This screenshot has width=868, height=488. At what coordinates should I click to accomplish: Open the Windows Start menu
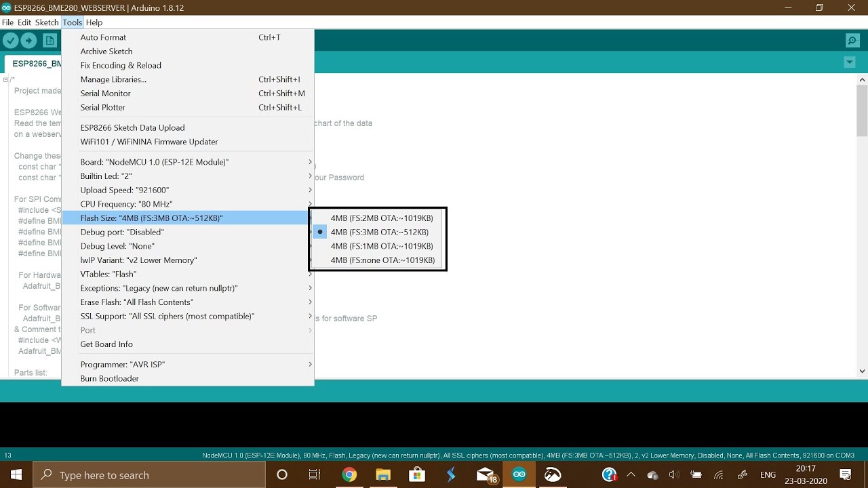click(16, 475)
